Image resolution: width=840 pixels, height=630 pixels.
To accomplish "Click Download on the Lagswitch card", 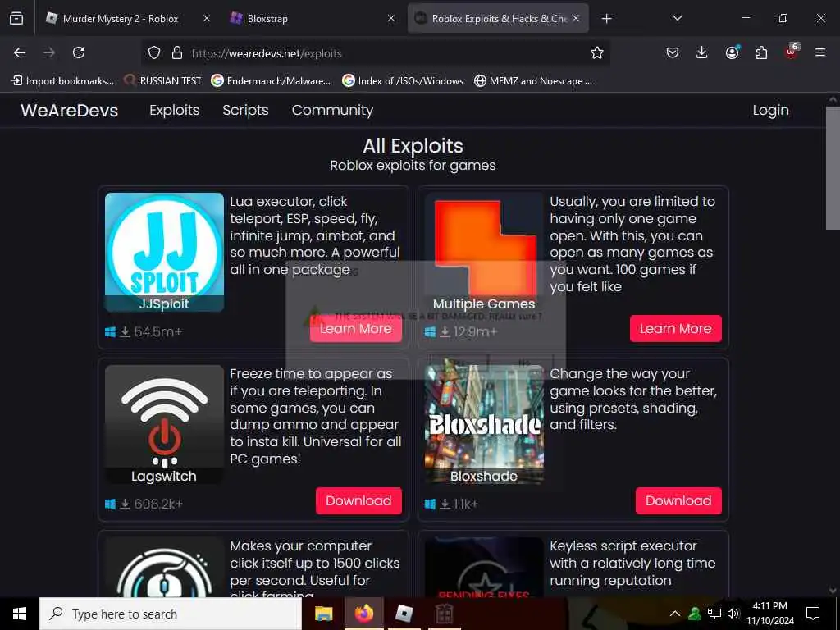I will [x=358, y=501].
